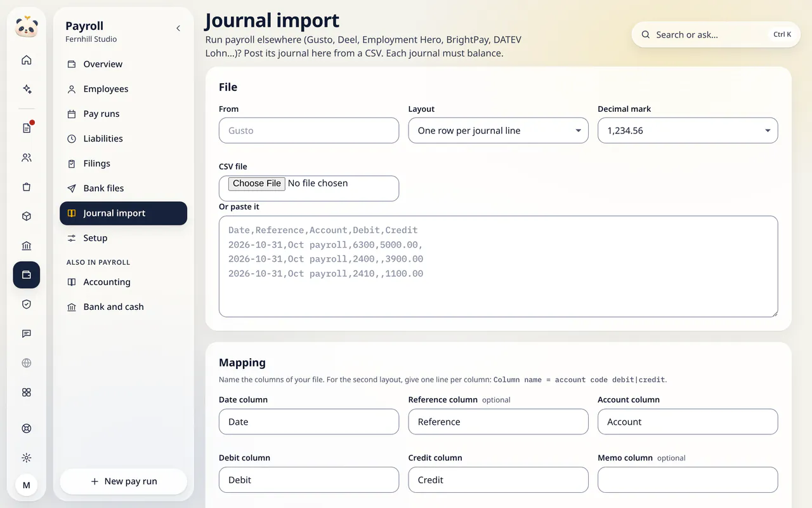Click the Date column field

click(x=309, y=422)
